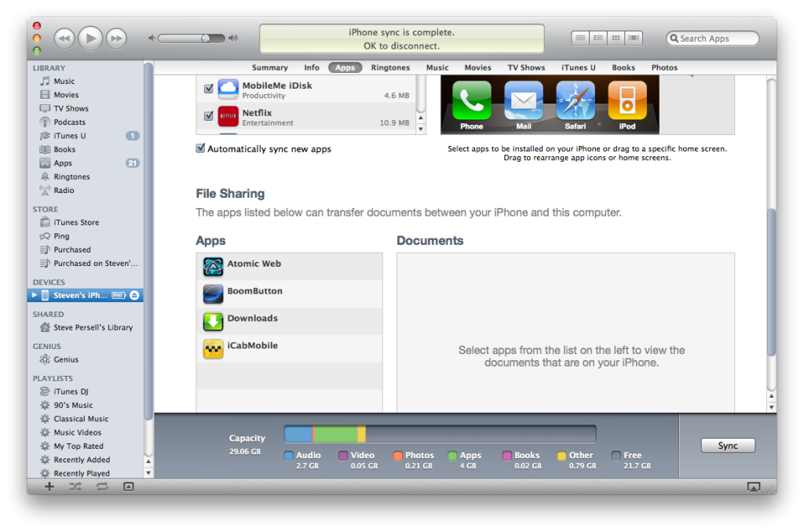The width and height of the screenshot is (804, 532).
Task: Toggle repeat in the bottom bar
Action: (x=102, y=486)
